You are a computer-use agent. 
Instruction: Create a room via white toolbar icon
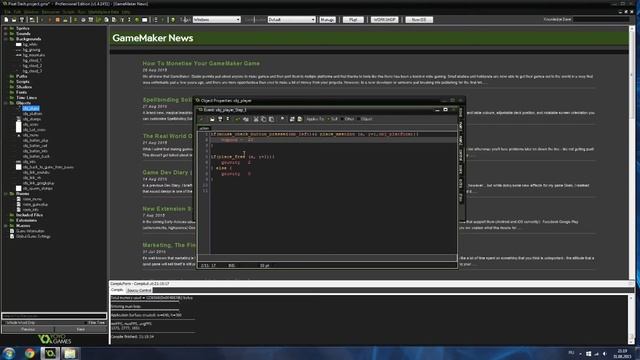click(x=144, y=20)
